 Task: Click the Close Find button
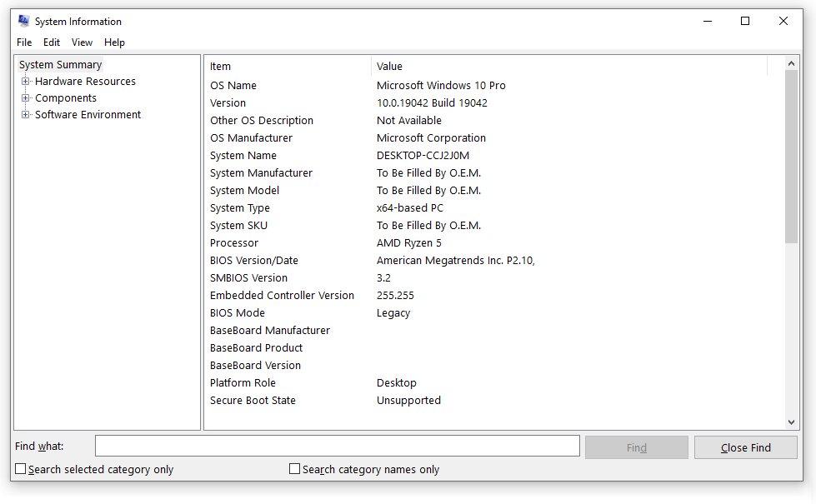(x=746, y=448)
